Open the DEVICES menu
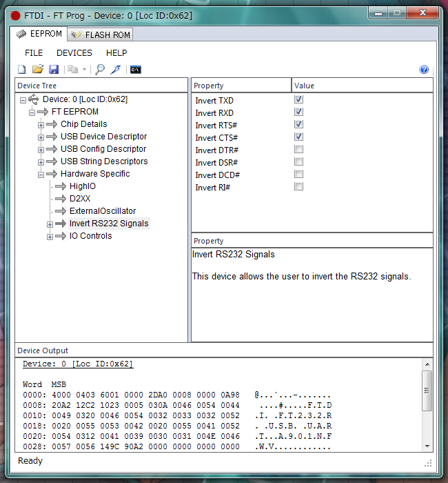Viewport: 448px width, 483px height. 74,53
